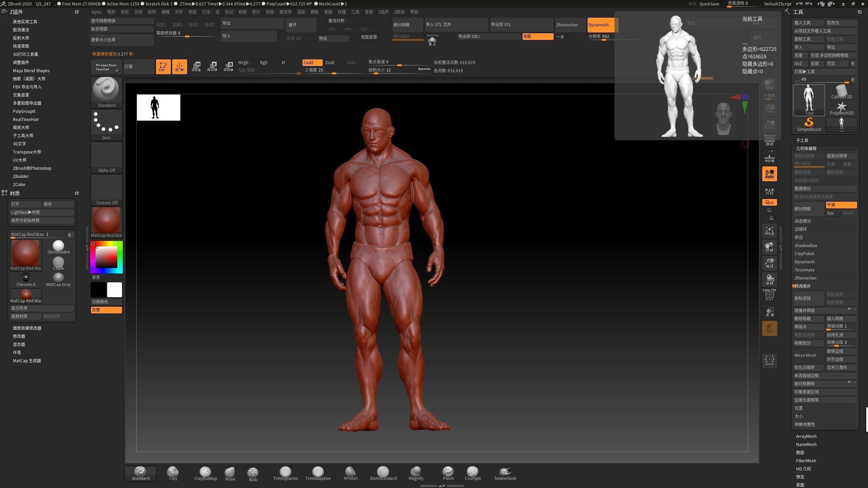Click Load Tool (载入工具) button
The height and width of the screenshot is (488, 868).
[809, 23]
